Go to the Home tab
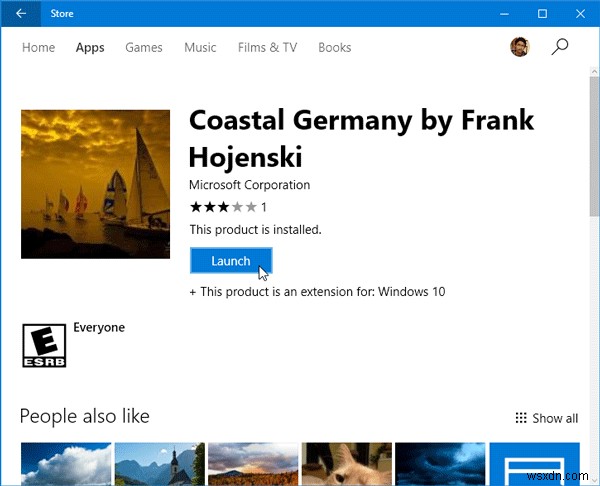This screenshot has width=600, height=486. [38, 47]
